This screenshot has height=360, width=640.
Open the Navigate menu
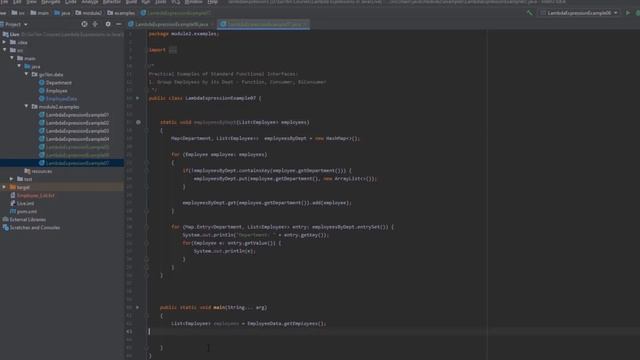(x=51, y=2)
